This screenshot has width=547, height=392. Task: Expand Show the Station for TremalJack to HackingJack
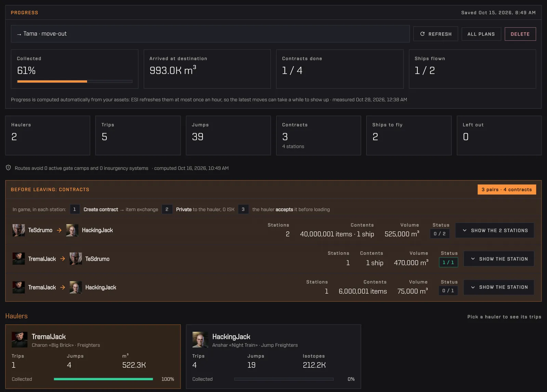point(499,287)
